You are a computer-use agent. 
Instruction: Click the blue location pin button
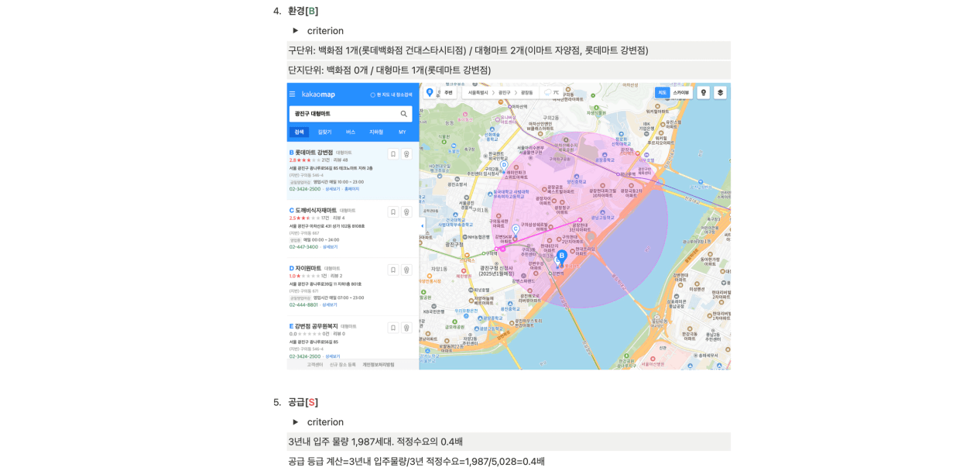click(x=430, y=92)
